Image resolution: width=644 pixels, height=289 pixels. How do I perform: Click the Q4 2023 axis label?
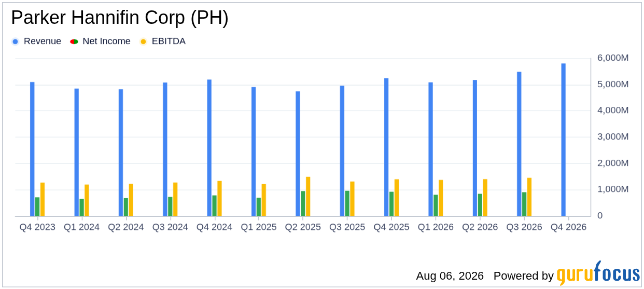(x=37, y=227)
